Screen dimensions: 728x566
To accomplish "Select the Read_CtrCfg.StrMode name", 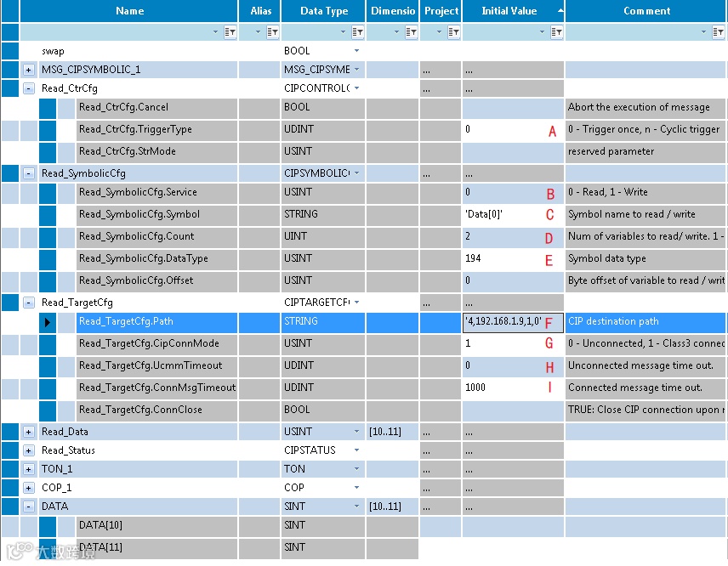I will [128, 151].
